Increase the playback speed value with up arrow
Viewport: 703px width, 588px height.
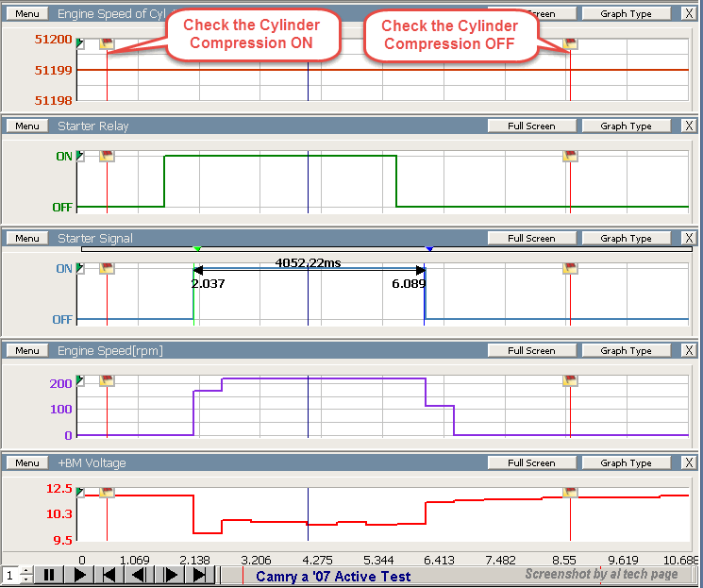25,570
